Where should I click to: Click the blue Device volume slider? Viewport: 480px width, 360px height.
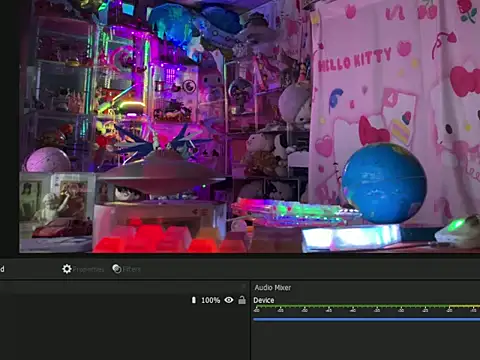coord(366,319)
